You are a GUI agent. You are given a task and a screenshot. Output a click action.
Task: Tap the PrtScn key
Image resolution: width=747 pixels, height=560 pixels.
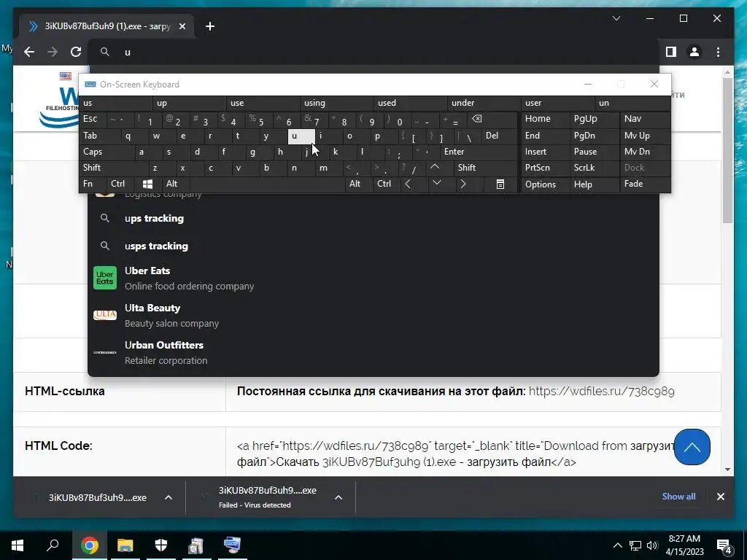pyautogui.click(x=545, y=168)
